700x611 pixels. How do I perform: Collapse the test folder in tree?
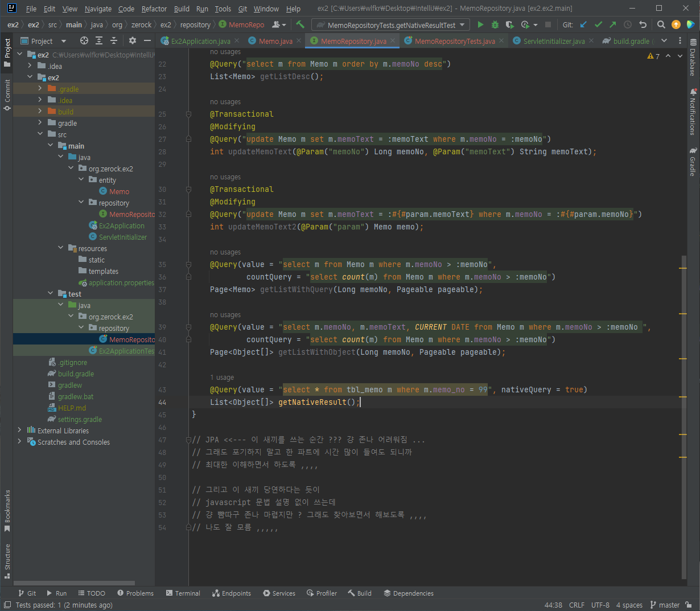(50, 294)
